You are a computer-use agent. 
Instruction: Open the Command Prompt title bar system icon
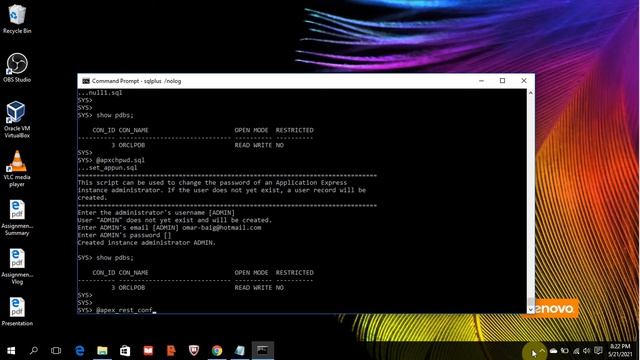point(86,81)
